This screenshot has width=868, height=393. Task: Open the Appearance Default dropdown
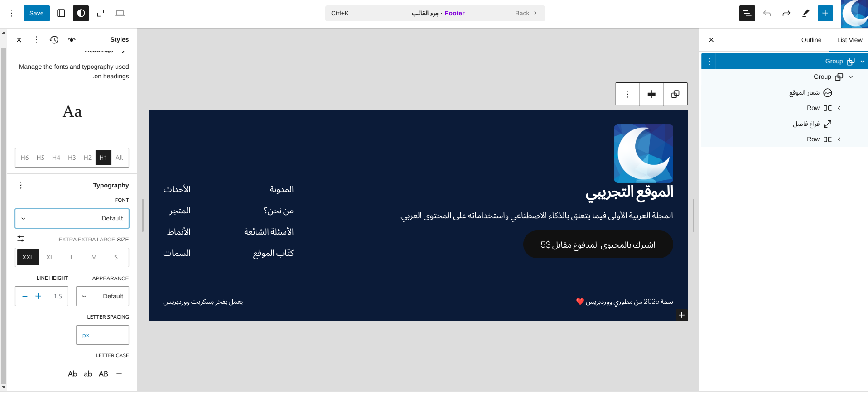(x=102, y=296)
